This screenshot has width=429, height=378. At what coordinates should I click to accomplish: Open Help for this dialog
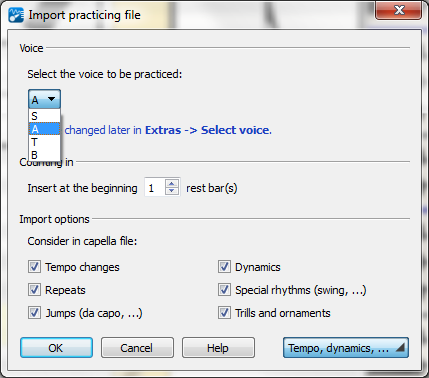(218, 348)
